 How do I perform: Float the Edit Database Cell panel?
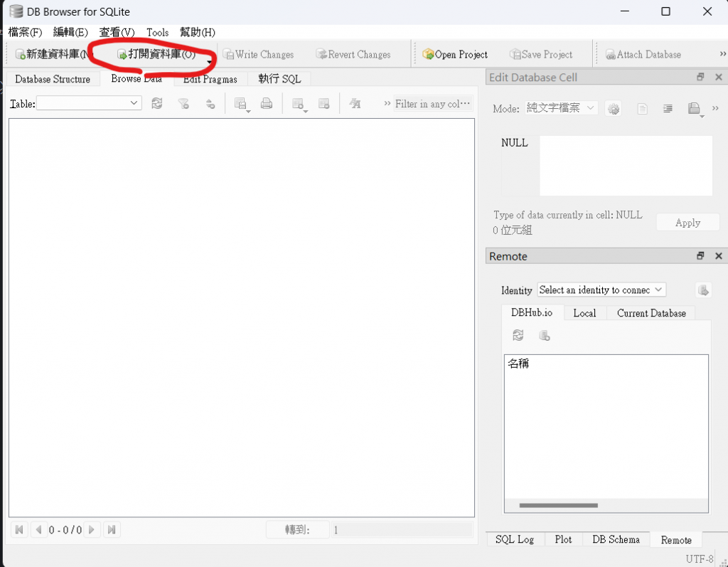click(x=700, y=77)
